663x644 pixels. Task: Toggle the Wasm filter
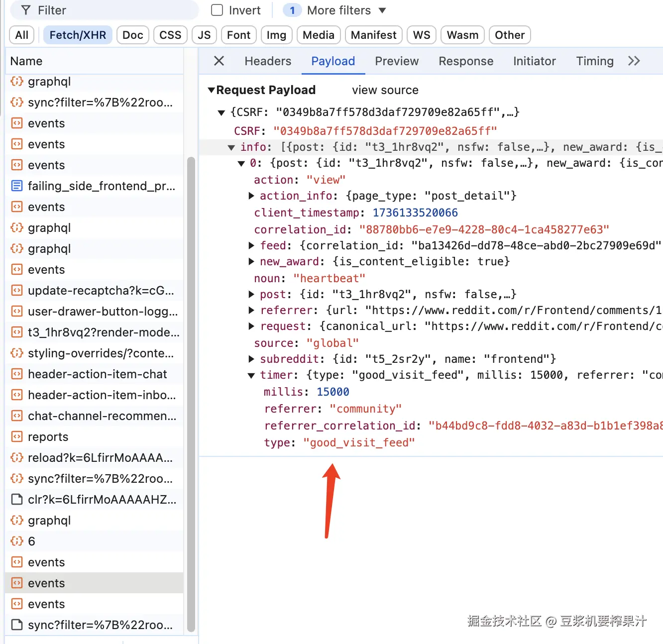click(462, 35)
